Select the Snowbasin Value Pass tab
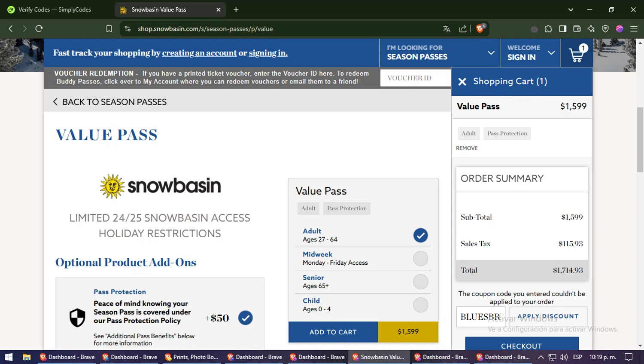644x364 pixels. [170, 9]
